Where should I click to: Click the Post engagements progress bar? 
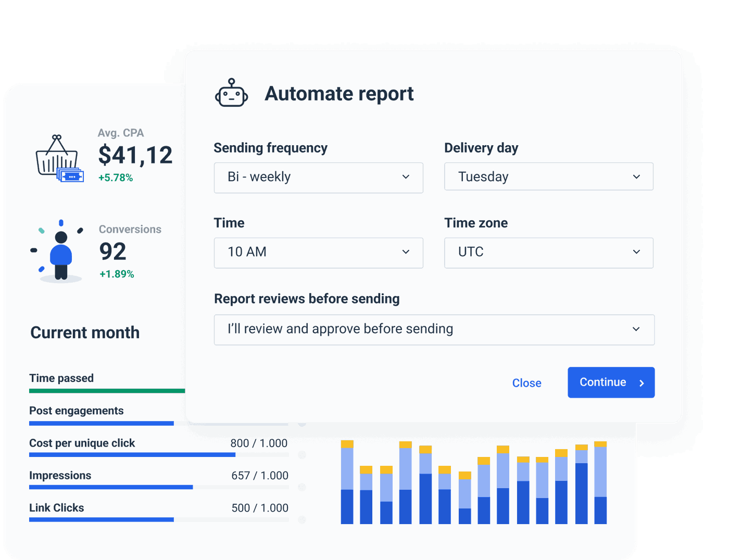pos(102,423)
